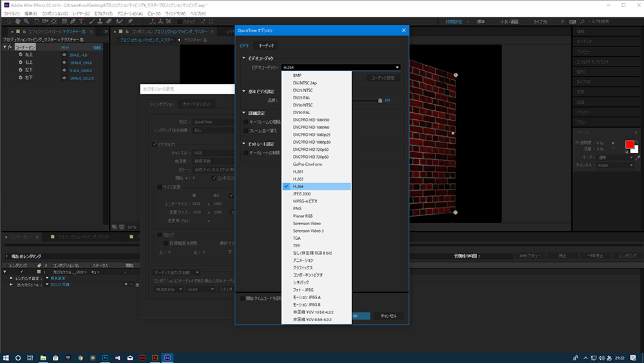Click the Photoshop icon in the taskbar

105,357
